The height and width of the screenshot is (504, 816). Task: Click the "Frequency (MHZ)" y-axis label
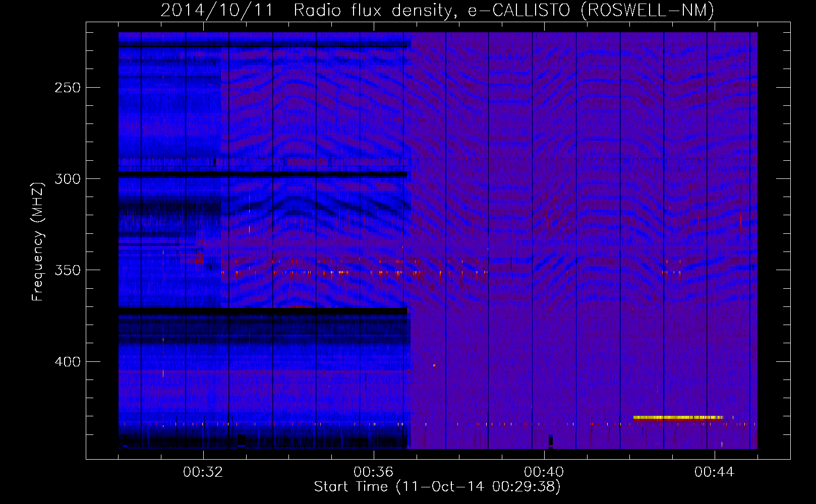(x=38, y=241)
